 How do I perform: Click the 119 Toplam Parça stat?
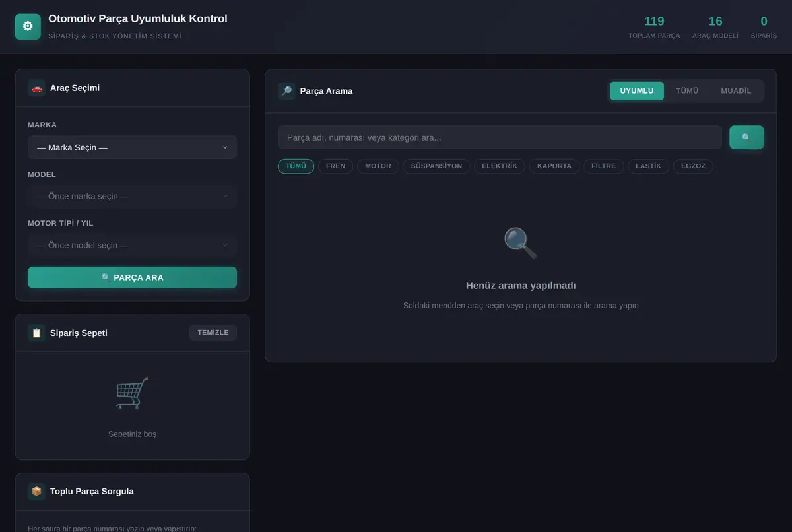[654, 27]
